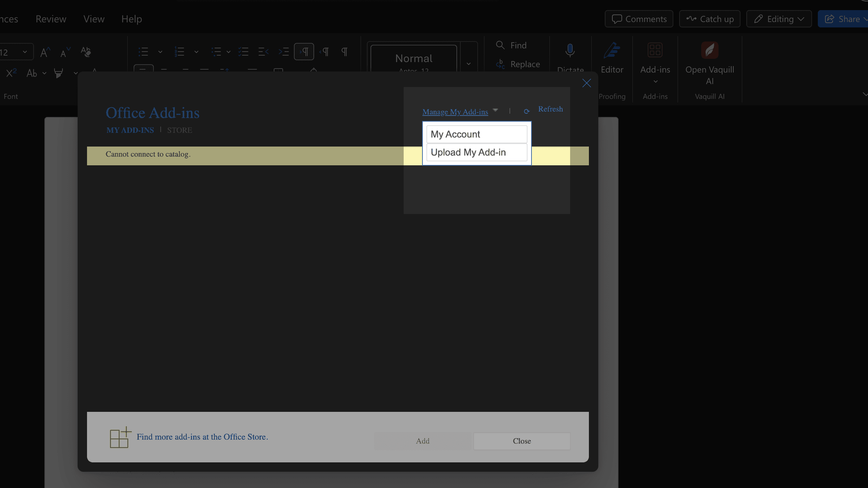This screenshot has width=868, height=488.
Task: Click the text highlight marker icon
Action: (58, 73)
